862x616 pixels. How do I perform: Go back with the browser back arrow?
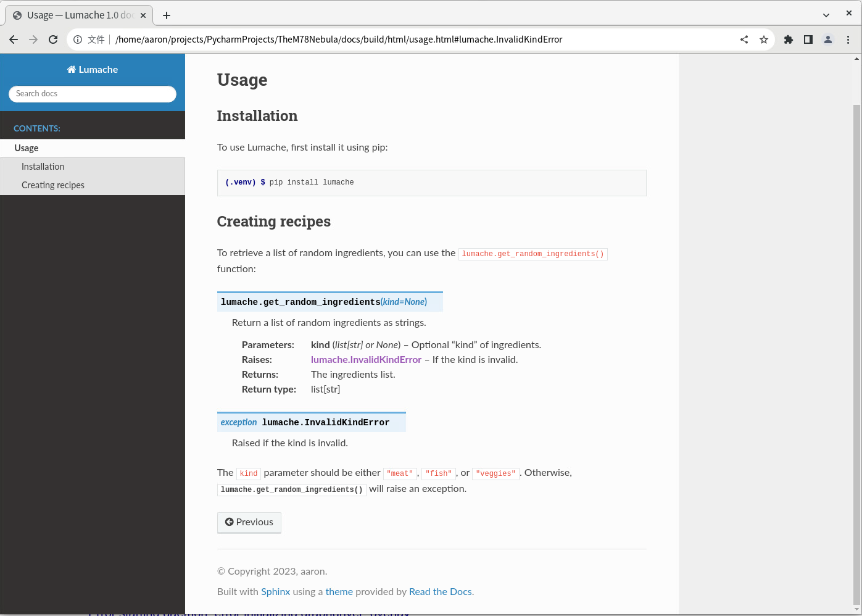click(x=14, y=40)
